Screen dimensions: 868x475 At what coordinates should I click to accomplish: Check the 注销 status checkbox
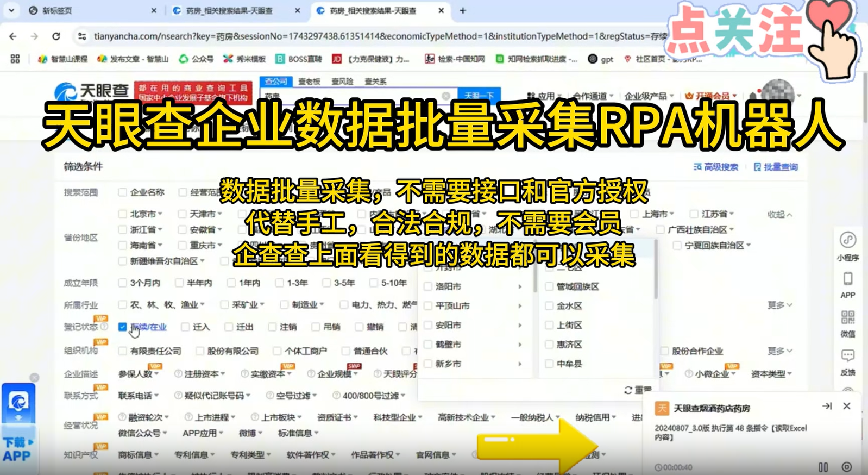272,327
